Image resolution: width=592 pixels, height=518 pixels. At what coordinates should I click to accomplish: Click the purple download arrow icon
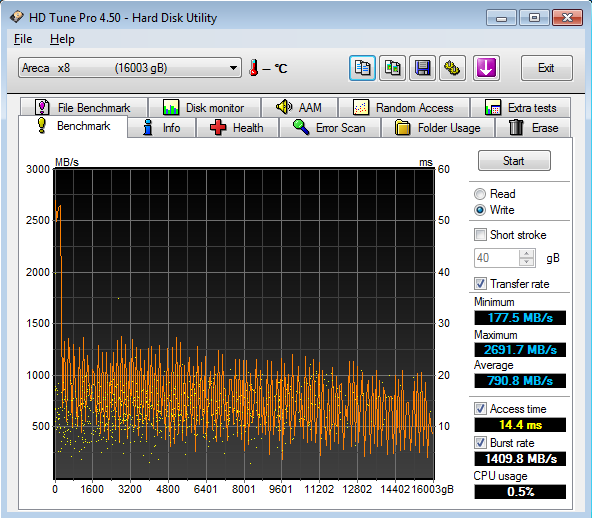tap(486, 68)
